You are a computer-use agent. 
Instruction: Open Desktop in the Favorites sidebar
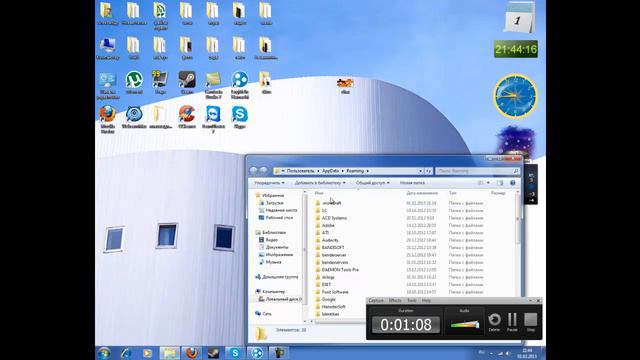(x=279, y=218)
